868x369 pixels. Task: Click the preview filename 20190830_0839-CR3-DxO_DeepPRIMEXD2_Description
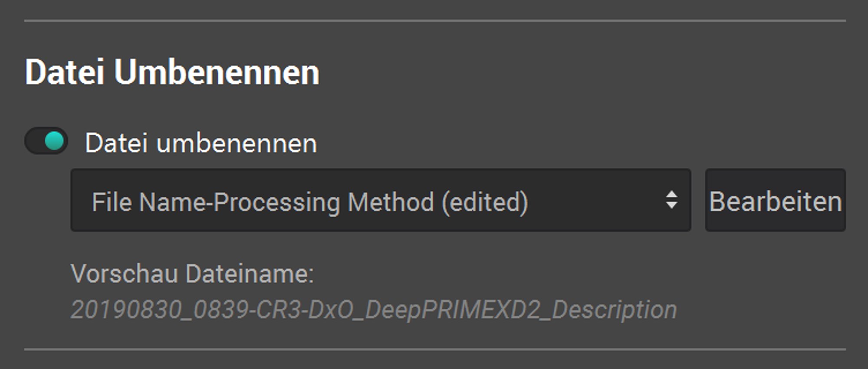373,310
